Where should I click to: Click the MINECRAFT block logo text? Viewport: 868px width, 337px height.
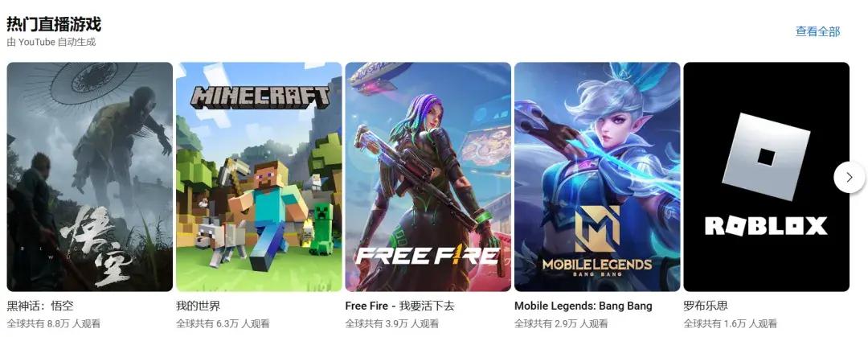coord(260,97)
